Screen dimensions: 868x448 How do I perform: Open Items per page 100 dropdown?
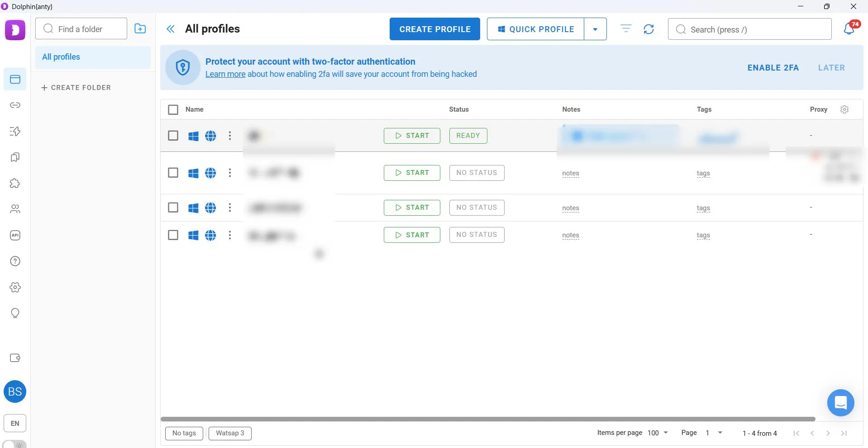(658, 433)
